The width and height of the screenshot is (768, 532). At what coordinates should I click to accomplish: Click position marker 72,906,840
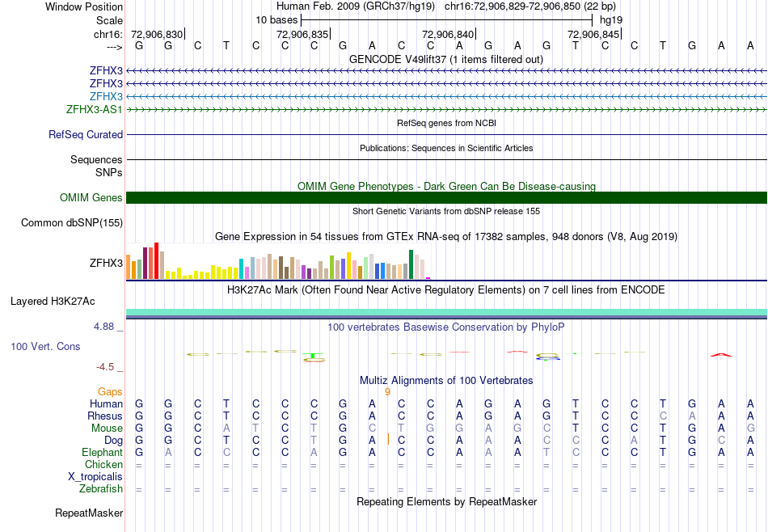pyautogui.click(x=448, y=34)
